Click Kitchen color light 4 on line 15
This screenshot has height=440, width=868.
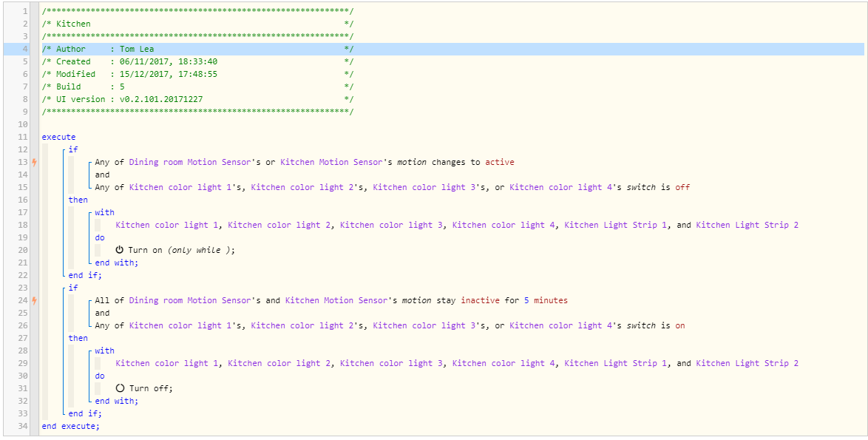(560, 187)
